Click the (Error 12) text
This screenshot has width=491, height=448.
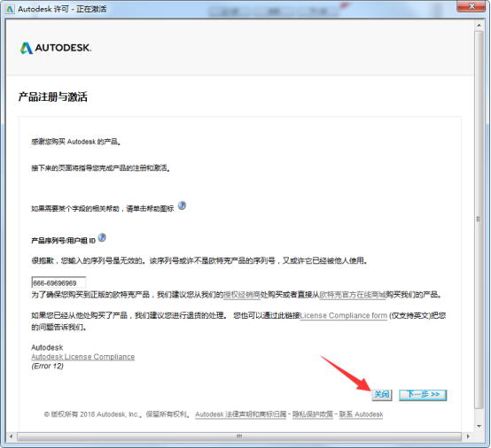coord(47,366)
